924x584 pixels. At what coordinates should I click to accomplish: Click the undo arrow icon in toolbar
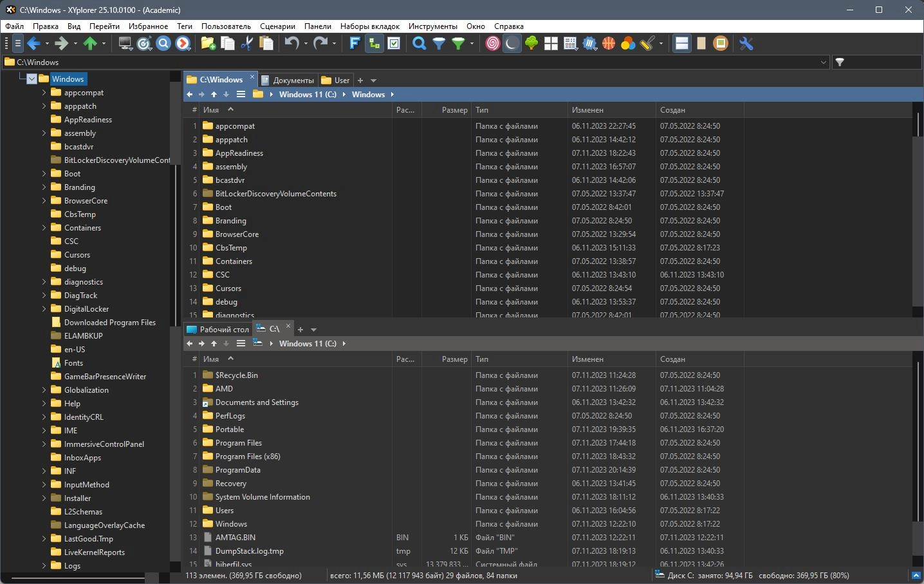(291, 44)
